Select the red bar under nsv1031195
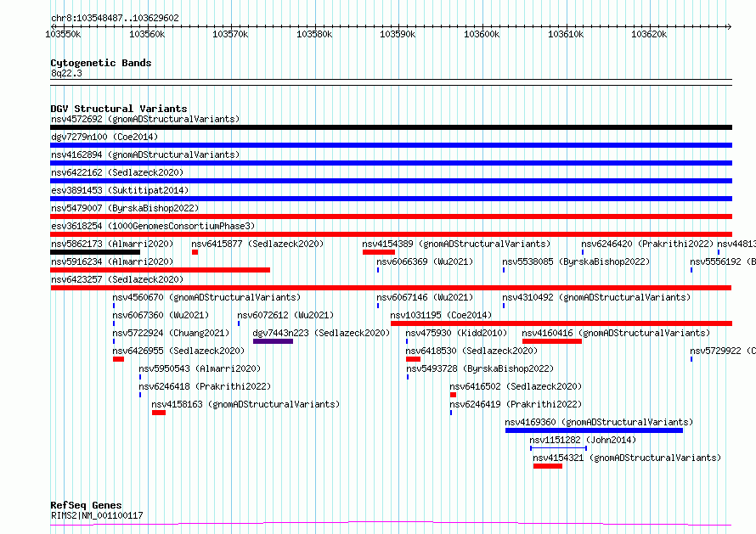This screenshot has width=756, height=534. point(561,323)
